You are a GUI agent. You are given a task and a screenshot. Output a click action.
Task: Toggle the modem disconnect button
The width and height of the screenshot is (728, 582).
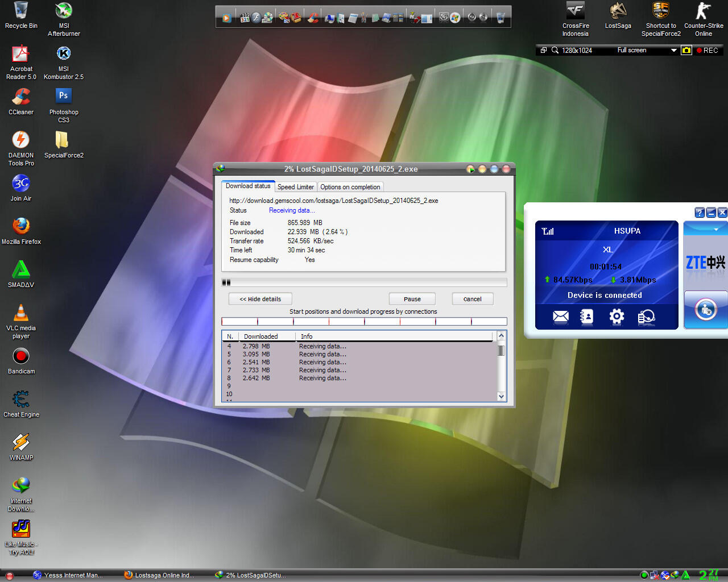[x=705, y=310]
